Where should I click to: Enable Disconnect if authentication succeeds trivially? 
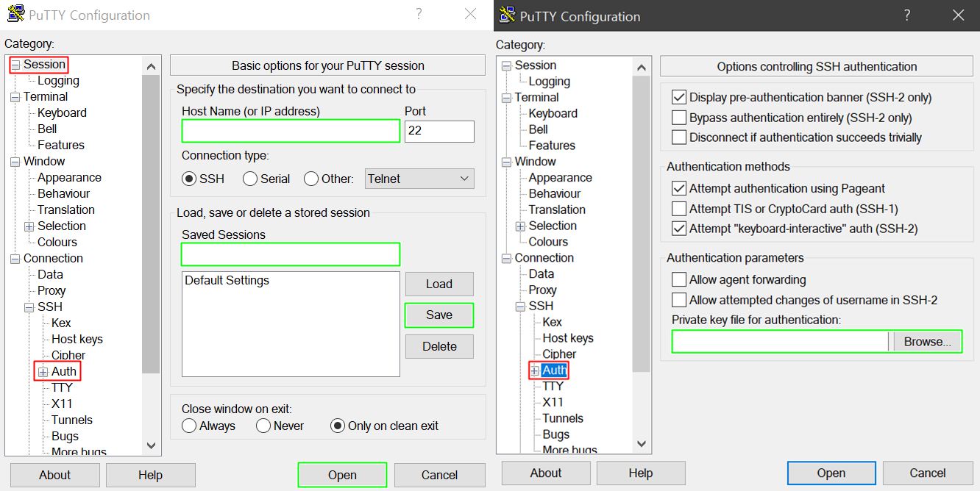679,137
